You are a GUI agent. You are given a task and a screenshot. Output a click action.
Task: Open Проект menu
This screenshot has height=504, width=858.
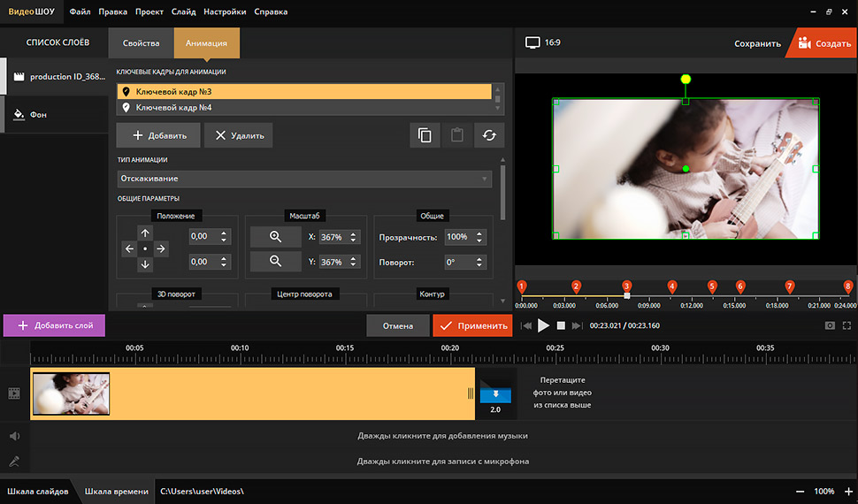[x=149, y=11]
